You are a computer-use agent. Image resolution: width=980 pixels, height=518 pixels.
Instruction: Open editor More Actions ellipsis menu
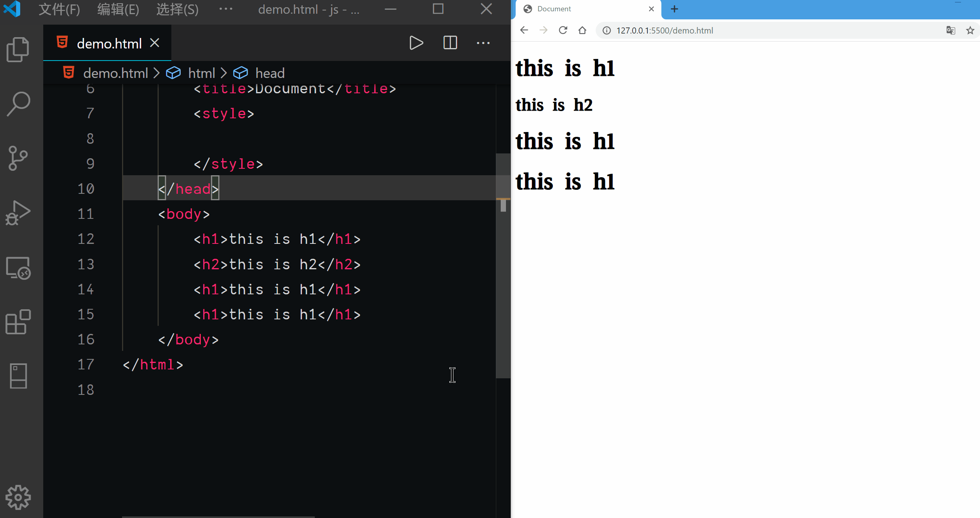483,43
